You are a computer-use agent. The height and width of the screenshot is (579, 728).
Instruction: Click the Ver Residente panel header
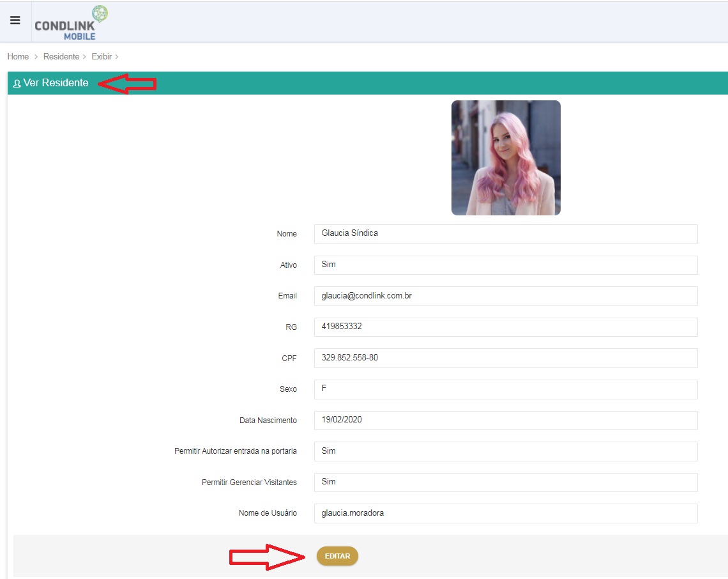click(x=367, y=83)
